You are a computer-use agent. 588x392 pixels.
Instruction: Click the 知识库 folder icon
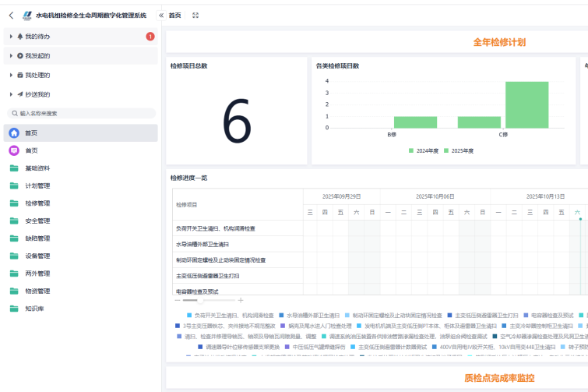pos(14,309)
